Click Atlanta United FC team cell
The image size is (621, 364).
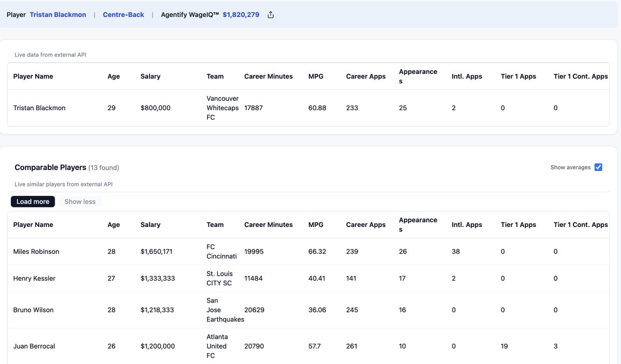[216, 346]
